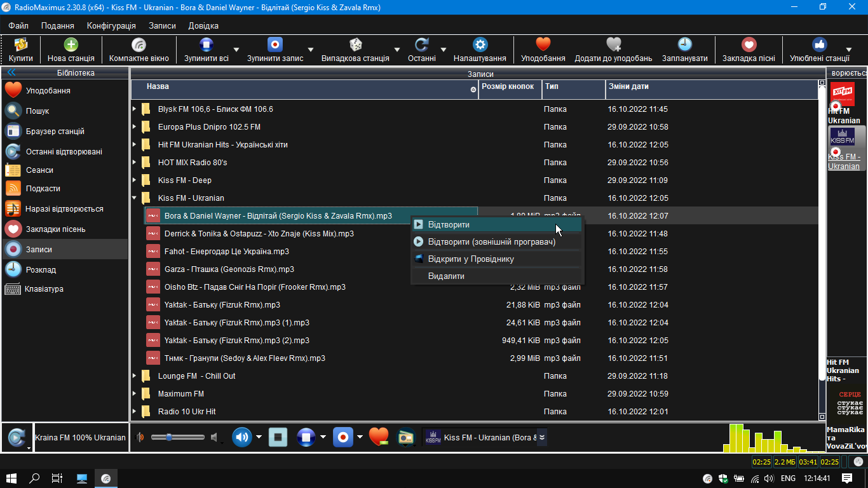This screenshot has width=868, height=488.
Task: Expand the Radio 10 Ukr Hit folder
Action: tap(134, 411)
